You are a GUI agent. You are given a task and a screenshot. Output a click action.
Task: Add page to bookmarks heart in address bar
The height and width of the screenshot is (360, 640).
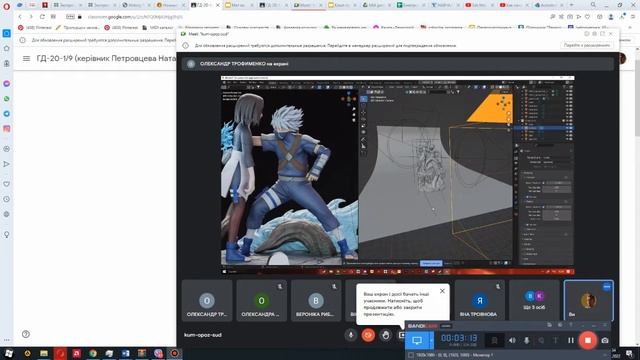pos(587,17)
